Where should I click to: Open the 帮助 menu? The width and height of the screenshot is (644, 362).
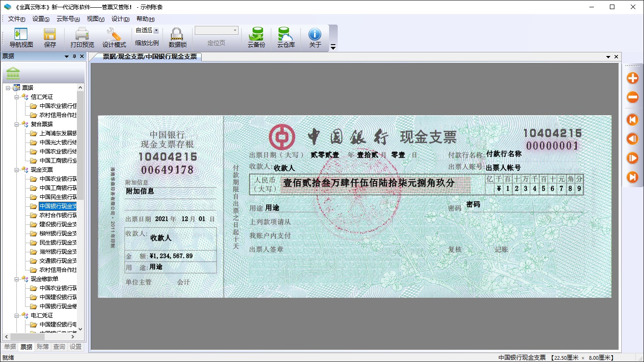click(146, 19)
